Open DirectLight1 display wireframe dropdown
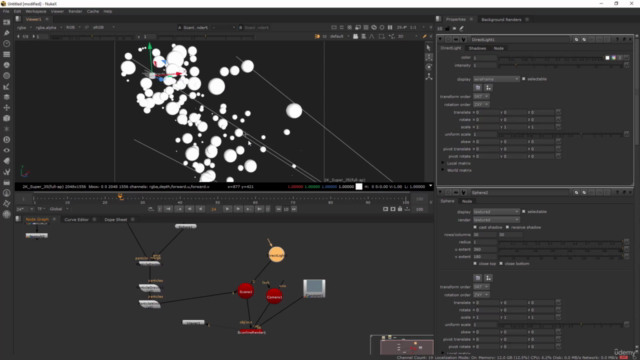Image resolution: width=640 pixels, height=360 pixels. tap(496, 79)
